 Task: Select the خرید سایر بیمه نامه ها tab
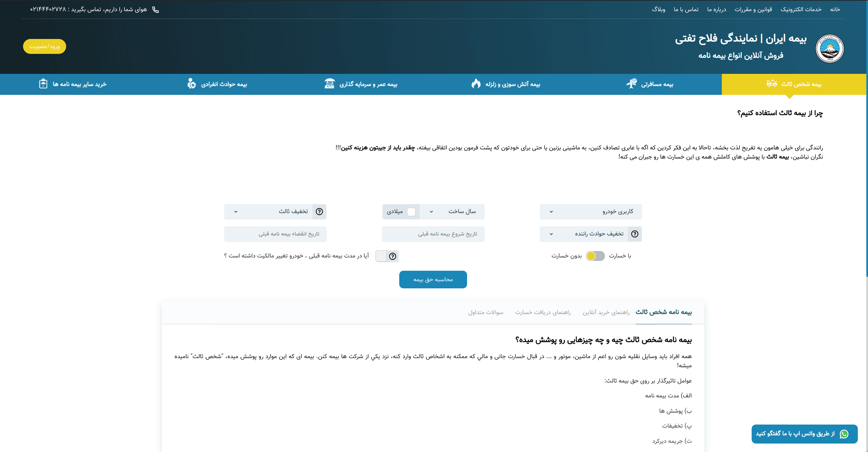[x=72, y=84]
